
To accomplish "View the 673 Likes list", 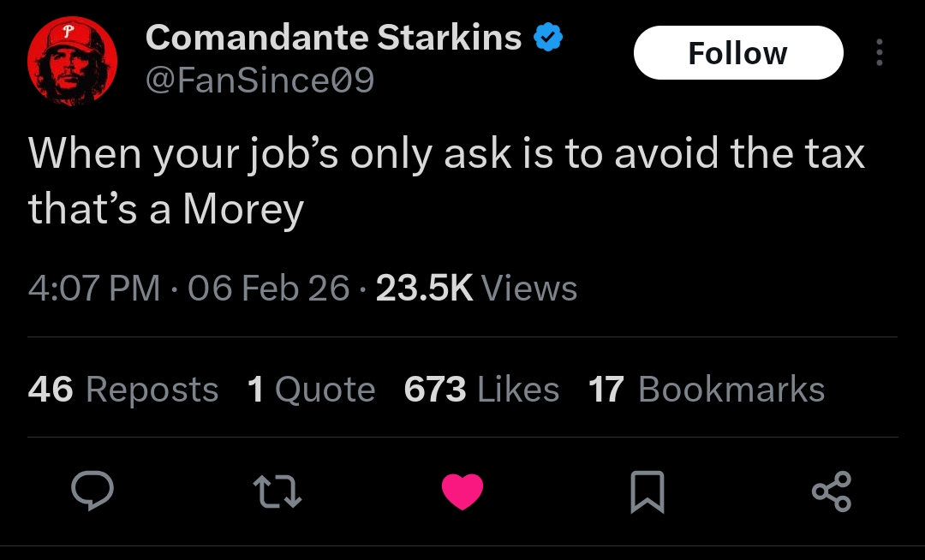I will pos(481,390).
